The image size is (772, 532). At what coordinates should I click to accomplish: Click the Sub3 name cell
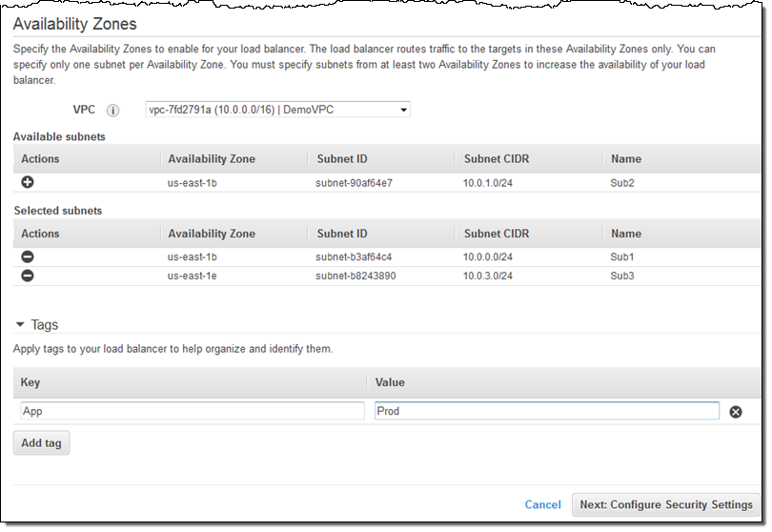(x=622, y=276)
